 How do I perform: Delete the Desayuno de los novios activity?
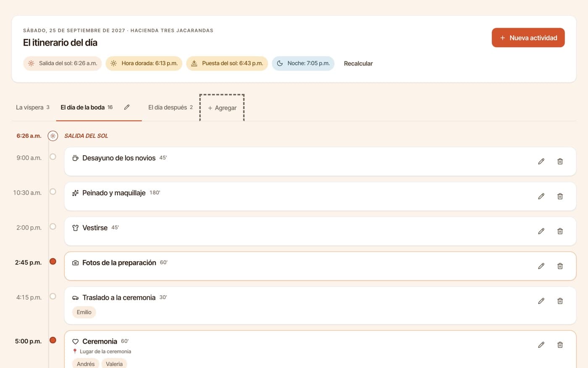560,161
